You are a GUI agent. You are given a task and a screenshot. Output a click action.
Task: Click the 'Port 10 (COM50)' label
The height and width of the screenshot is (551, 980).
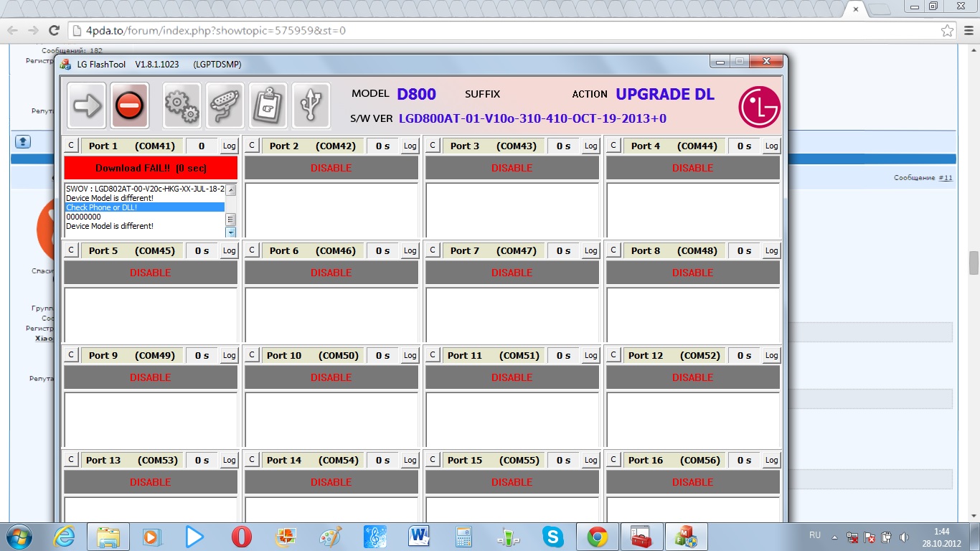312,355
